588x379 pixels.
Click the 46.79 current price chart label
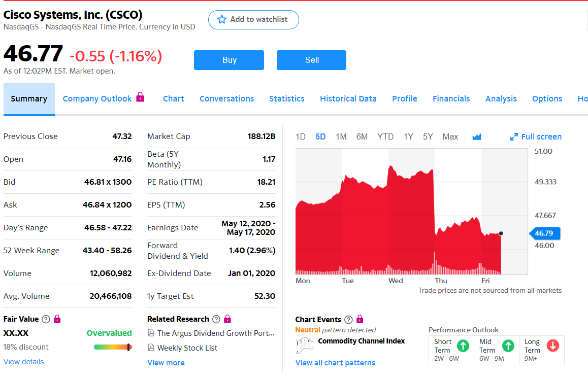(544, 233)
